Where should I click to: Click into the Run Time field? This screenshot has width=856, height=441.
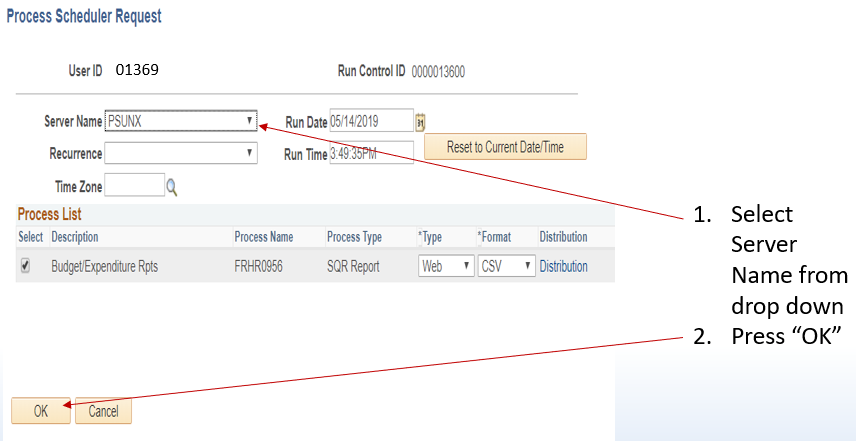[x=371, y=154]
